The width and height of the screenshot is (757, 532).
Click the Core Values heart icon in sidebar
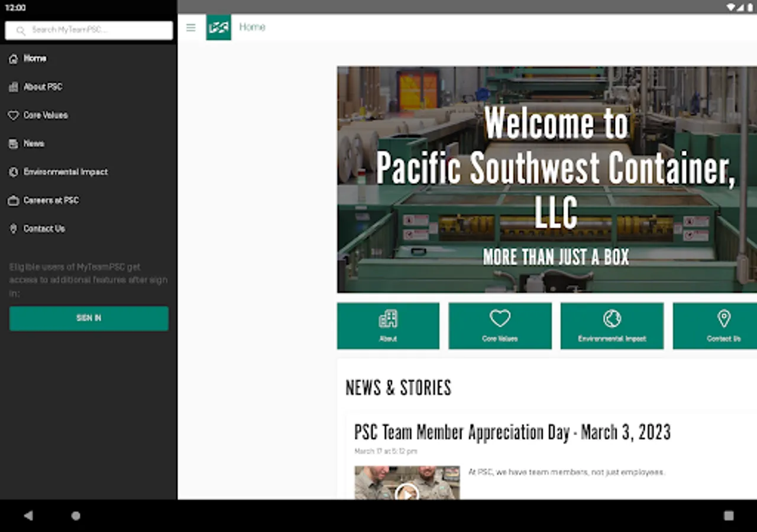tap(13, 115)
